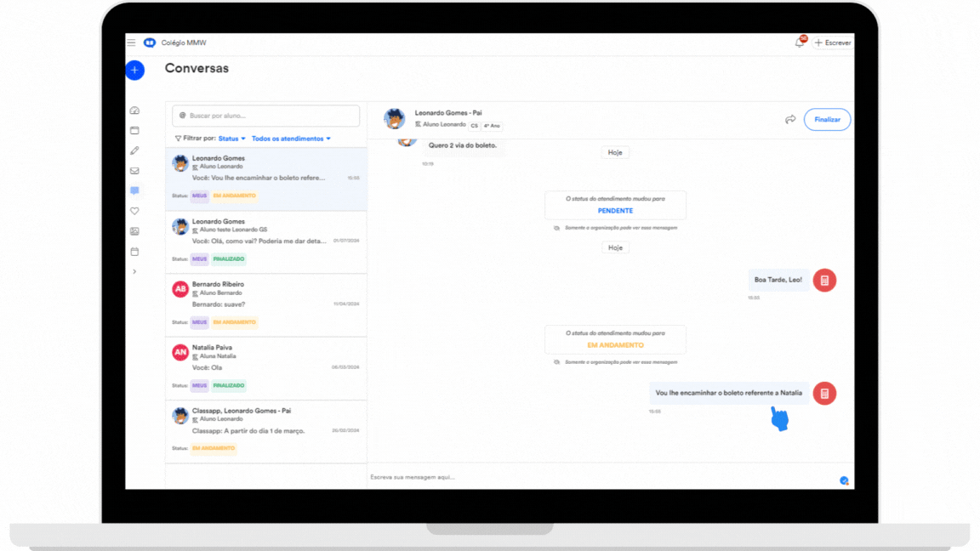This screenshot has height=551, width=980.
Task: Click the Finalizar button
Action: [827, 119]
